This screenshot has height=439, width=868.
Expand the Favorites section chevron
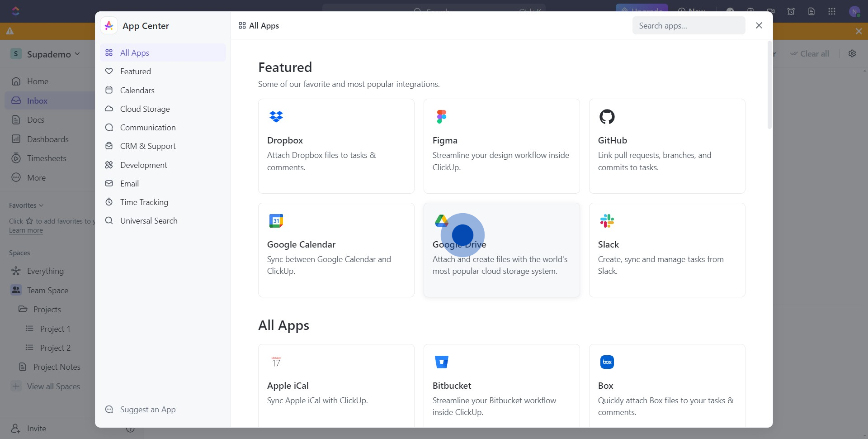pyautogui.click(x=41, y=205)
